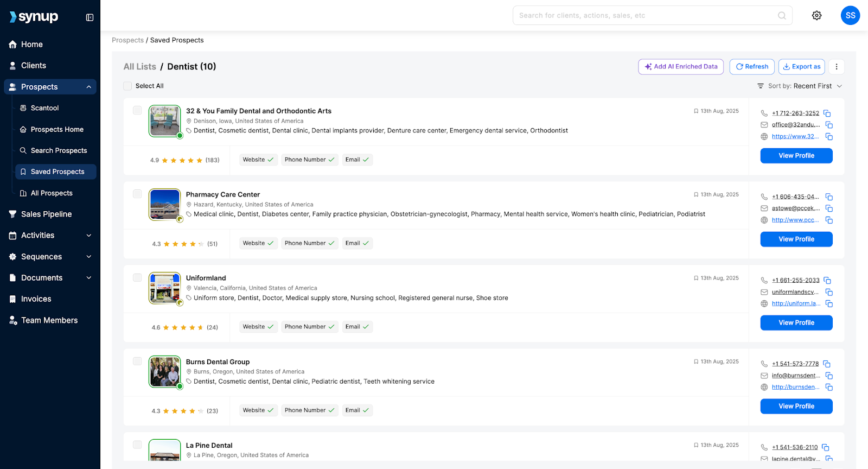
Task: Open Pharmacy Care Center thumbnail image
Action: [x=165, y=205]
